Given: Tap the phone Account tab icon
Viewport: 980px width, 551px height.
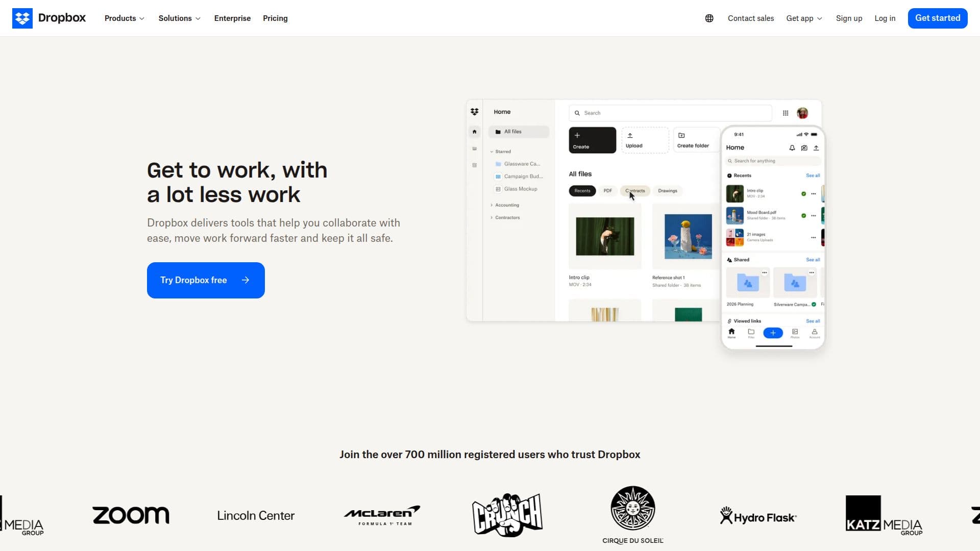Looking at the screenshot, I should (x=815, y=333).
